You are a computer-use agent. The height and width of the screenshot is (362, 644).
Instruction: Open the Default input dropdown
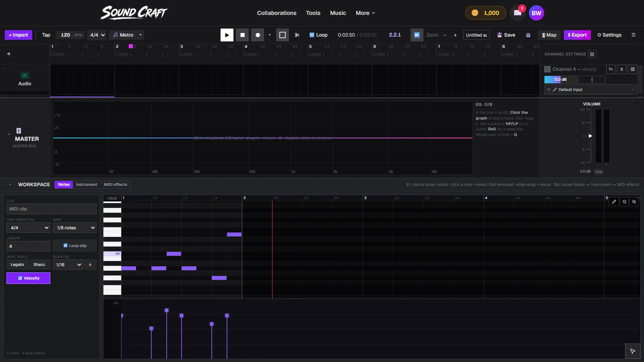point(590,90)
